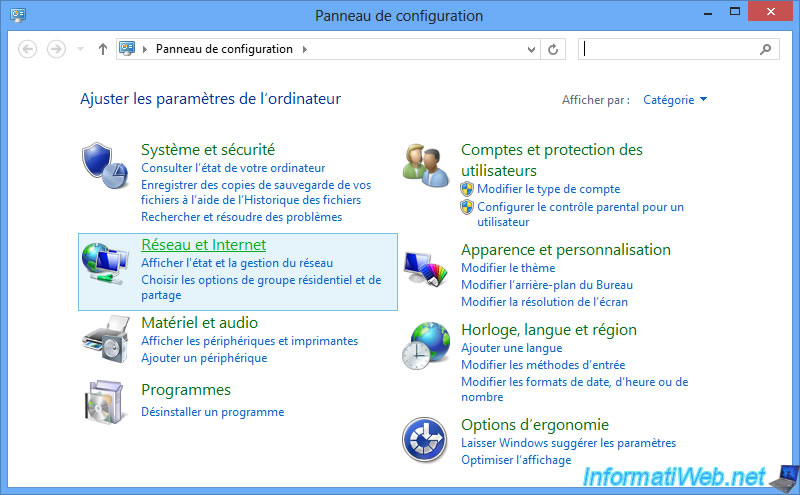Click Modifier les méthodes d'entrée
This screenshot has width=800, height=495.
click(543, 365)
